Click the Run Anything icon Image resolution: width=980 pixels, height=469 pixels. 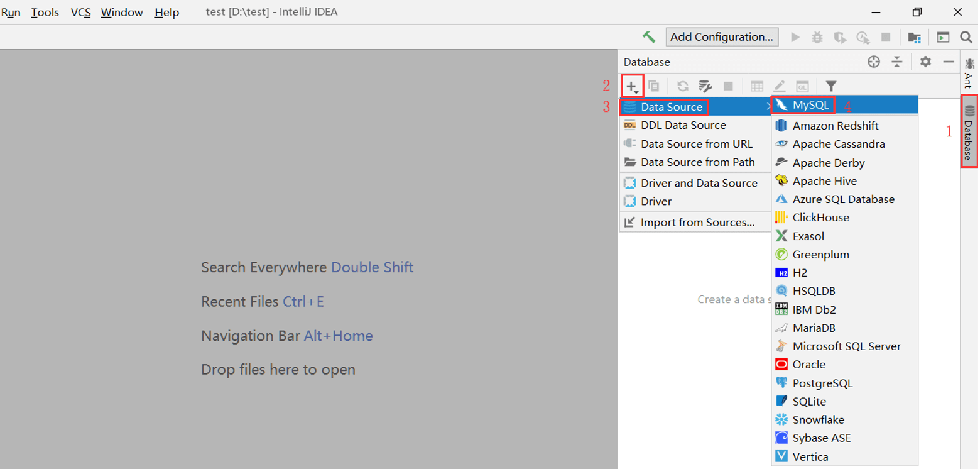943,37
